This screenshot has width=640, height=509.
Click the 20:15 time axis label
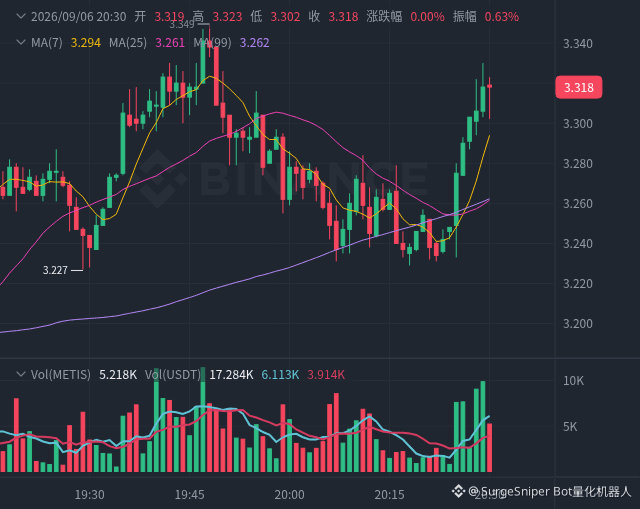pyautogui.click(x=389, y=495)
